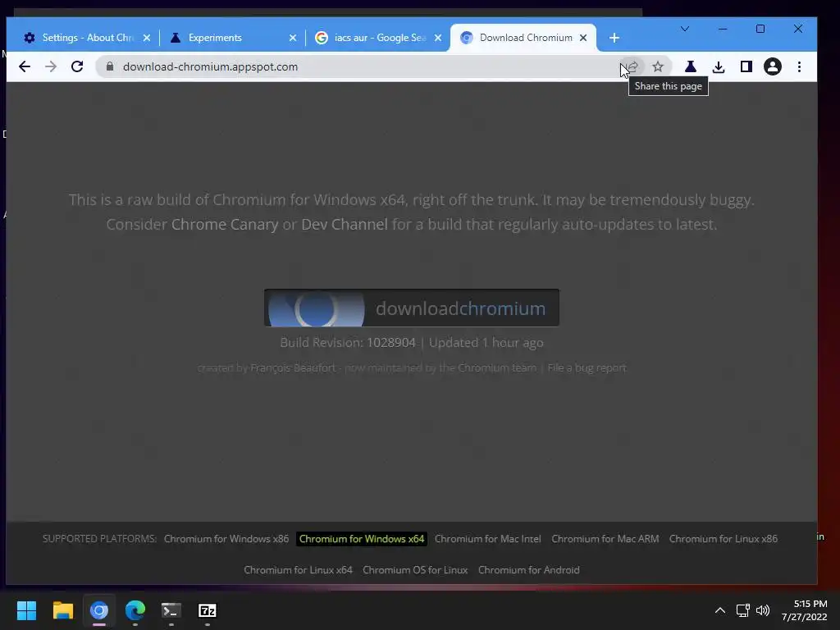Screen dimensions: 840x630
Task: Open the Chrome Canary link
Action: click(x=225, y=225)
